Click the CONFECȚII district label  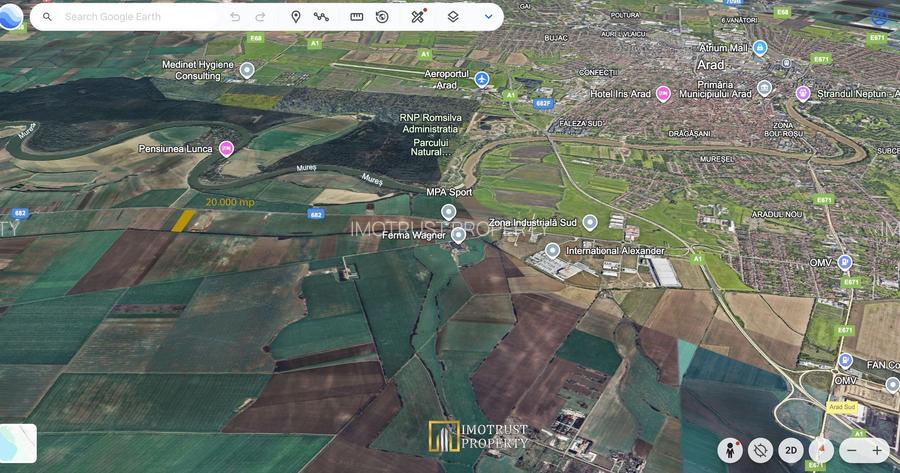[598, 72]
